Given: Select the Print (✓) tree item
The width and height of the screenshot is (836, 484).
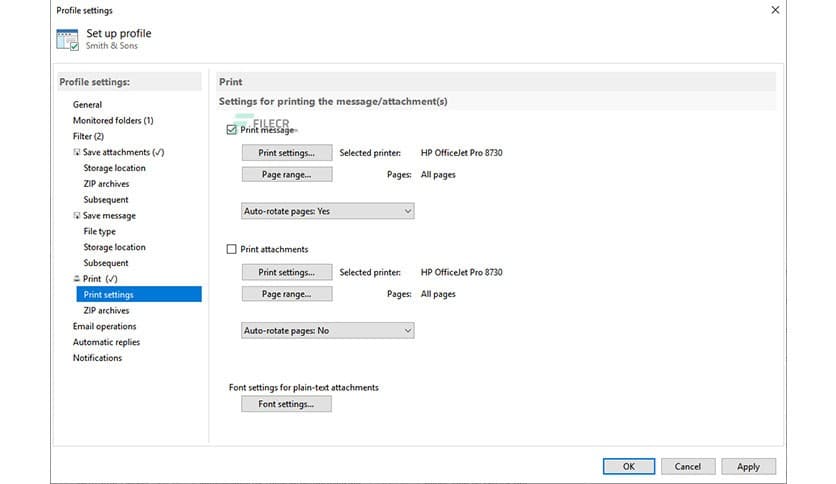Looking at the screenshot, I should tap(100, 279).
